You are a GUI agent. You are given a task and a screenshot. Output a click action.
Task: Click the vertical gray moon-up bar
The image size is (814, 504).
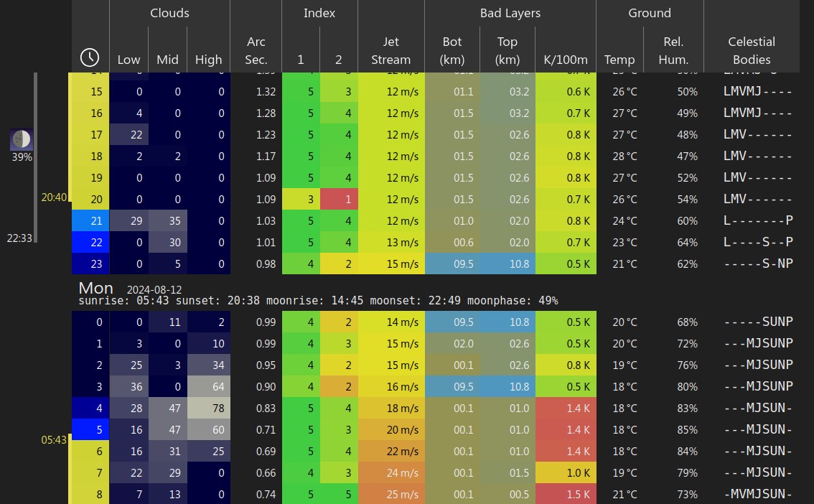tap(35, 158)
